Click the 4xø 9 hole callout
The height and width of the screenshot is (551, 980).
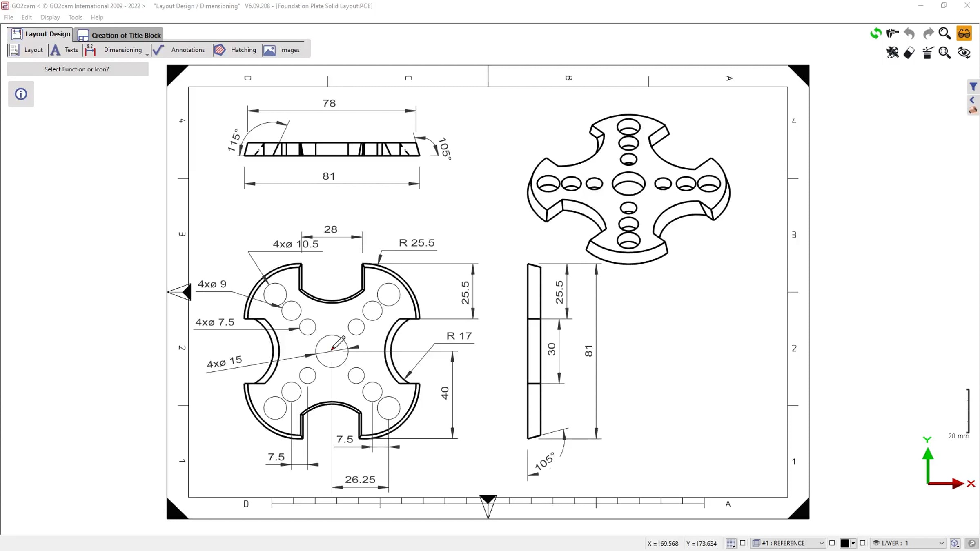212,284
